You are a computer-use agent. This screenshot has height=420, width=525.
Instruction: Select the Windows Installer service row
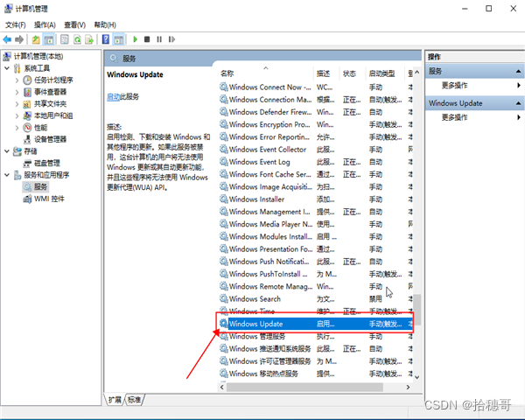coord(316,199)
